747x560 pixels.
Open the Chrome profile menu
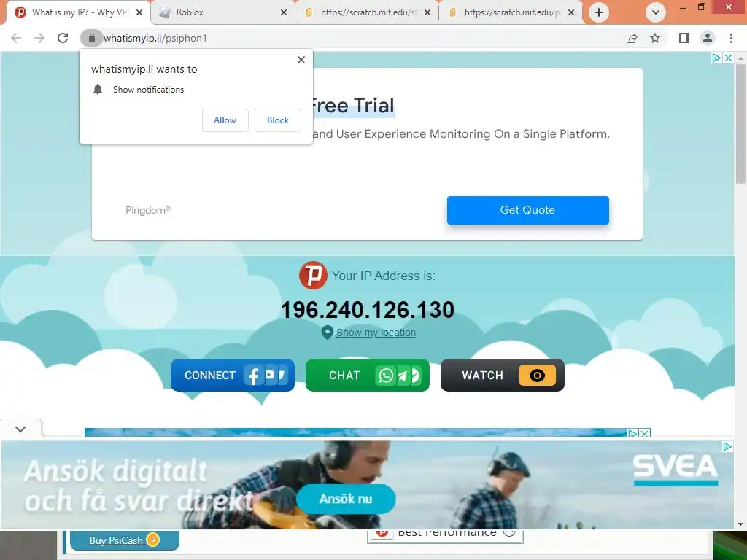pos(708,38)
